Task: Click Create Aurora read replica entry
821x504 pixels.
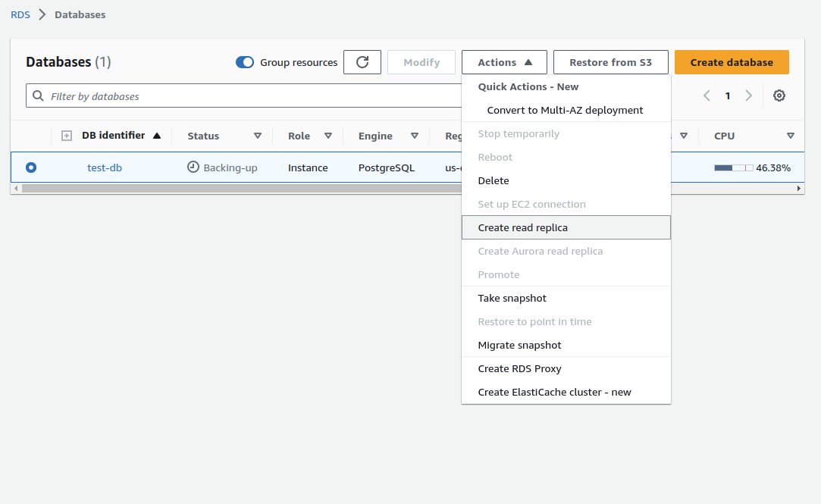Action: (x=566, y=251)
